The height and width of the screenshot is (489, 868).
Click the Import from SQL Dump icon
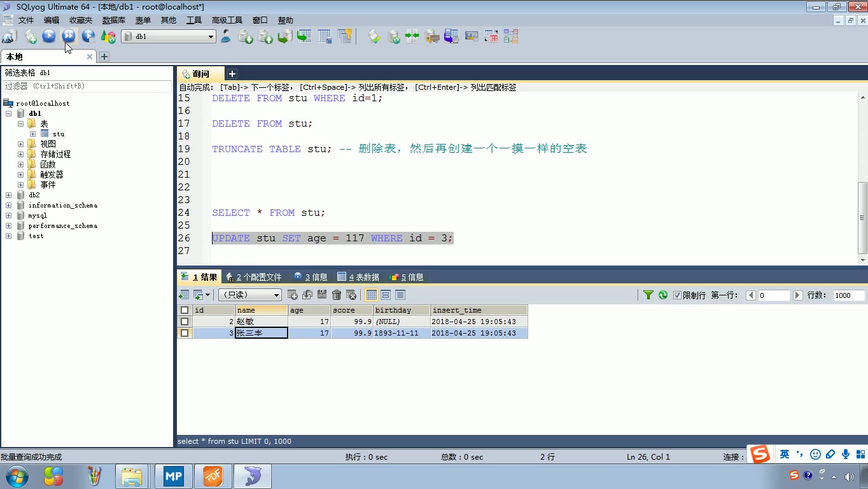pyautogui.click(x=264, y=36)
